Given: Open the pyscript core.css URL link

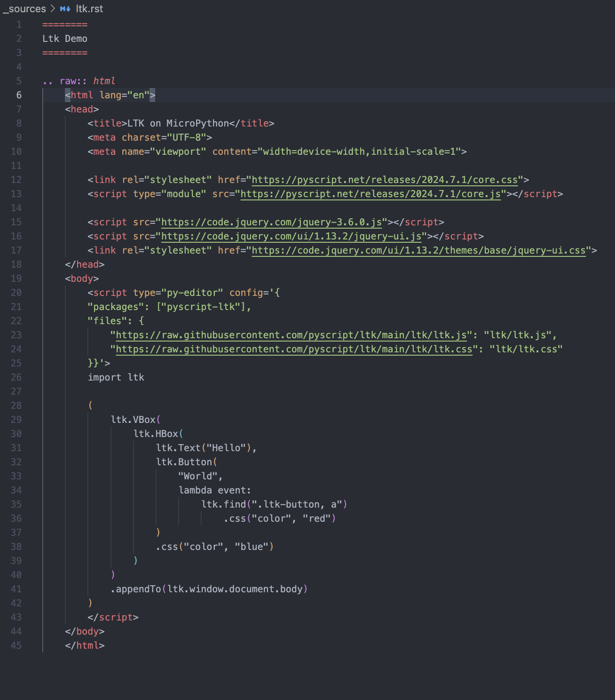Looking at the screenshot, I should click(x=384, y=180).
